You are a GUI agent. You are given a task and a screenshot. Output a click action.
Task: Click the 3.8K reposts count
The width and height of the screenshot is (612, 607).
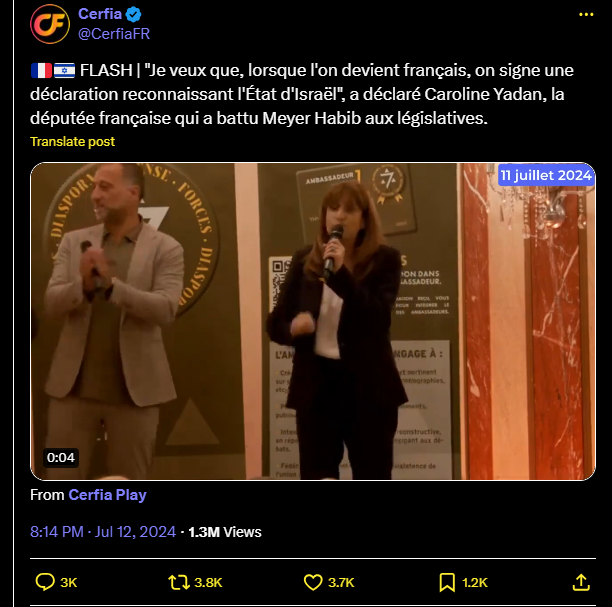pos(208,582)
